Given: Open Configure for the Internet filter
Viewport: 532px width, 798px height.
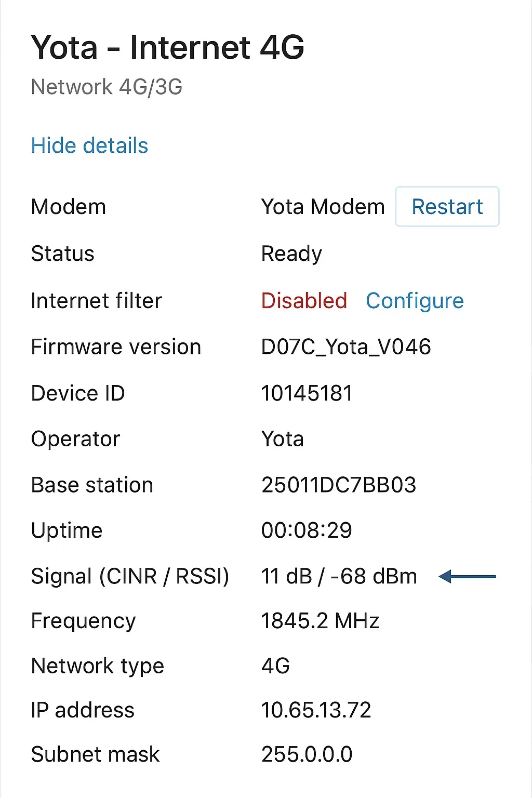Looking at the screenshot, I should click(x=415, y=301).
